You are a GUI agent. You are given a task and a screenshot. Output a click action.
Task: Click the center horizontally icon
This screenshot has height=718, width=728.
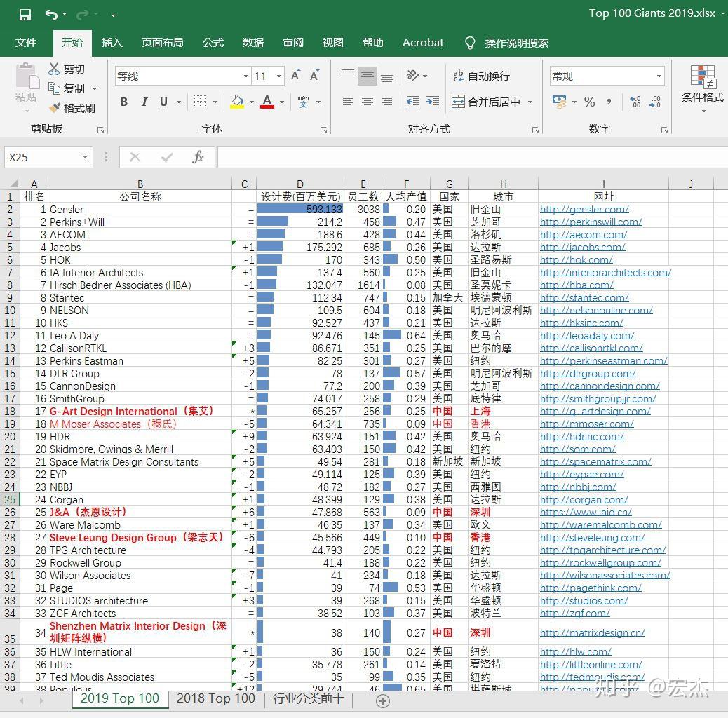368,102
